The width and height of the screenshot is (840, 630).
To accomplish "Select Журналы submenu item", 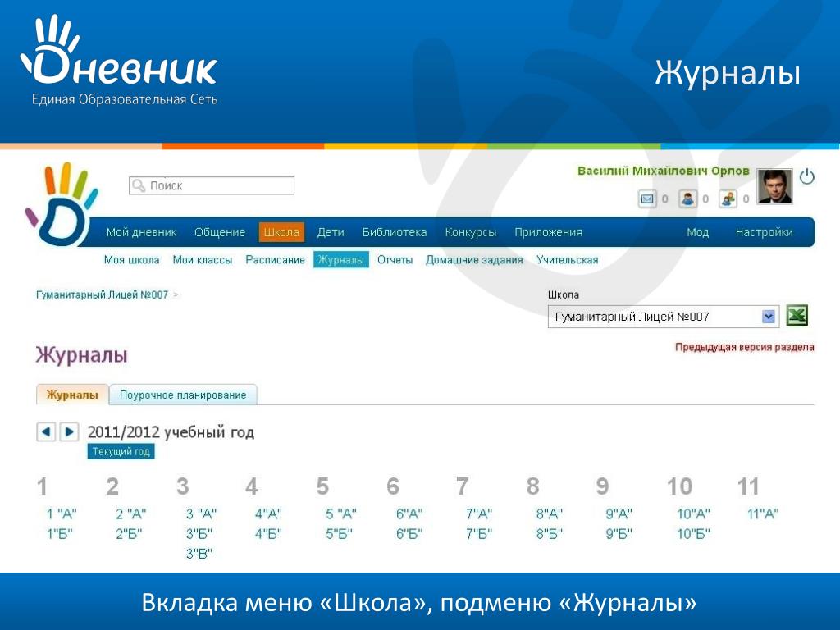I will [341, 260].
